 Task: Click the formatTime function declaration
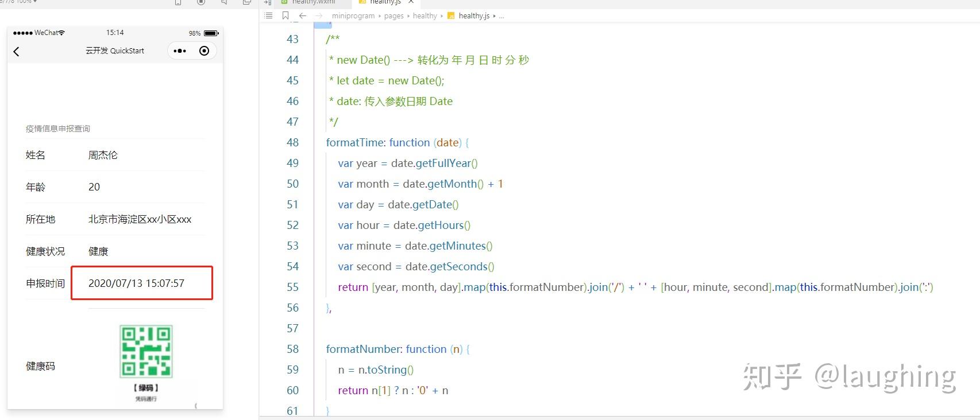[398, 142]
